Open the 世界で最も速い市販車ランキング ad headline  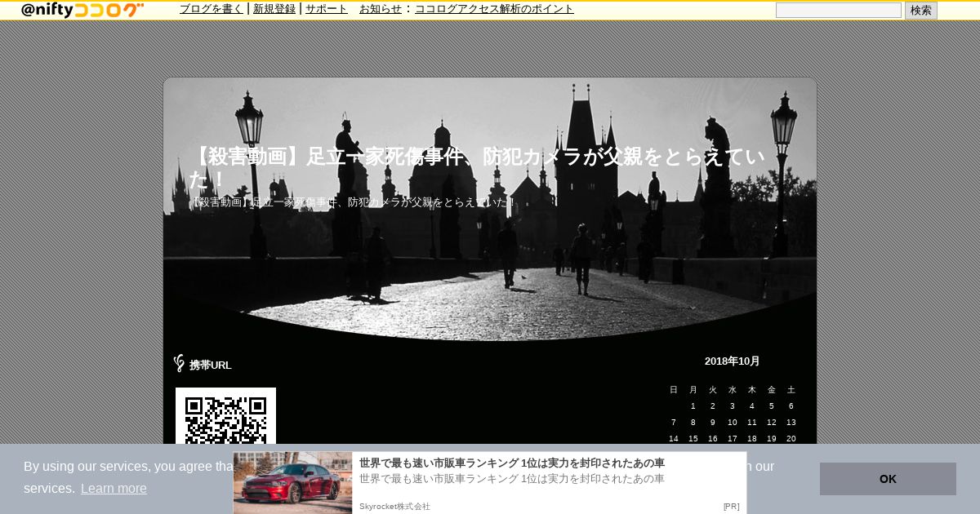coord(512,463)
